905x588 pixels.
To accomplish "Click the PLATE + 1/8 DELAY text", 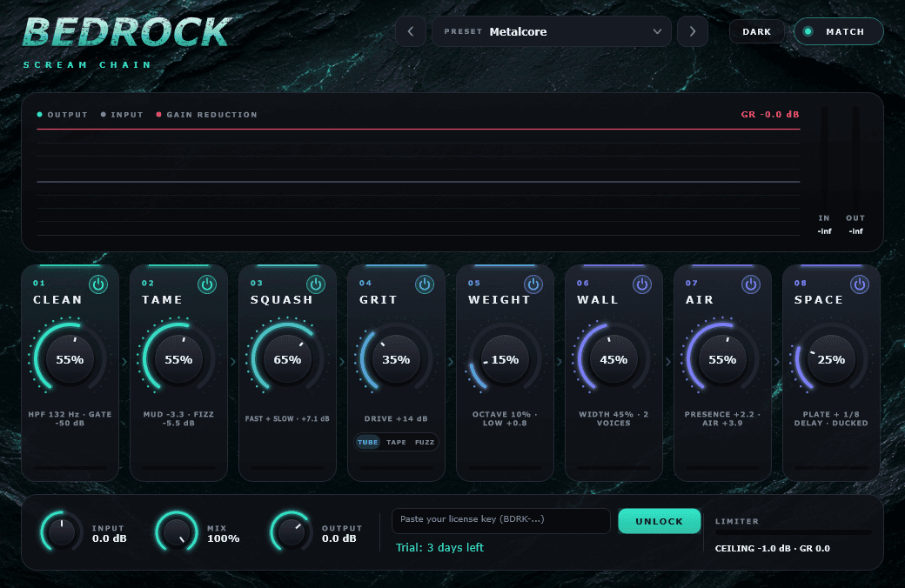I will pyautogui.click(x=831, y=418).
